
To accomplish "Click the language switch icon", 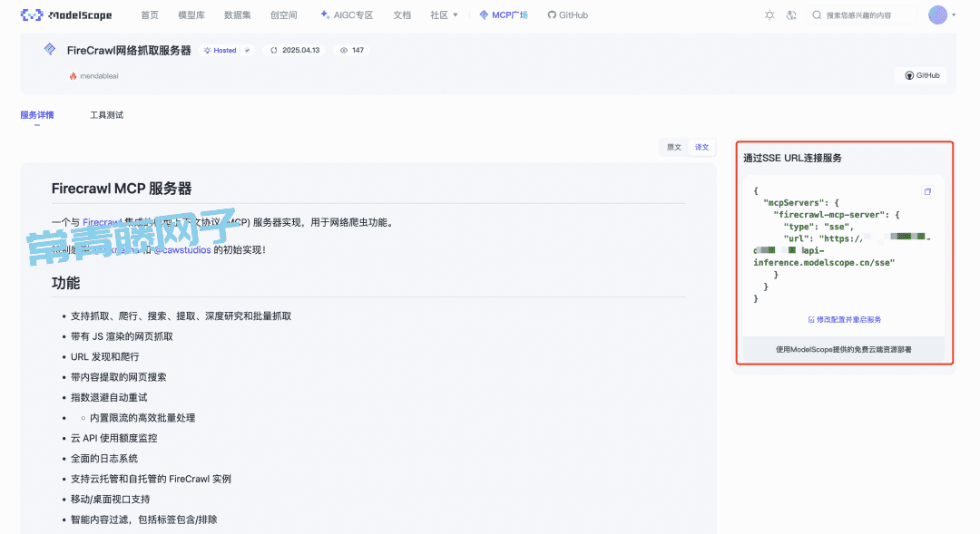I will 791,15.
